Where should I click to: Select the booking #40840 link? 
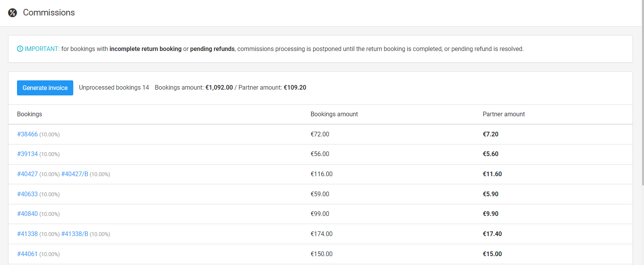point(27,214)
